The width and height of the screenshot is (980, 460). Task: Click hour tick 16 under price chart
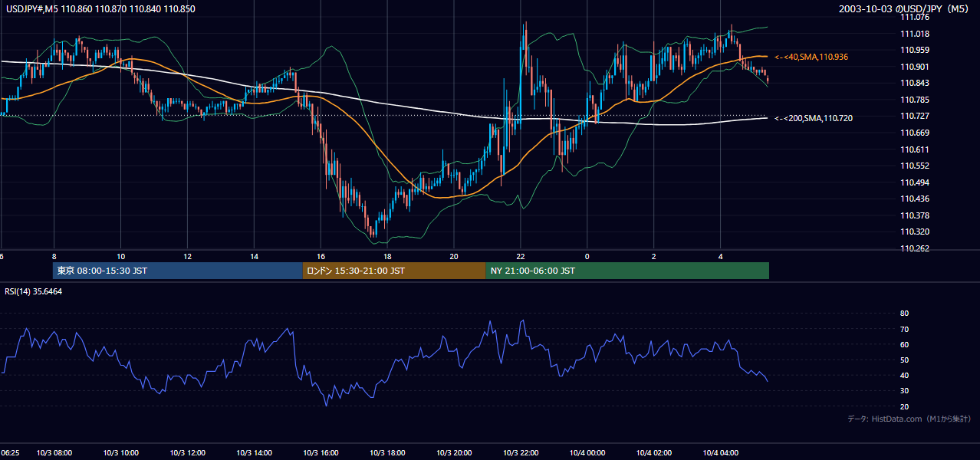pyautogui.click(x=321, y=256)
